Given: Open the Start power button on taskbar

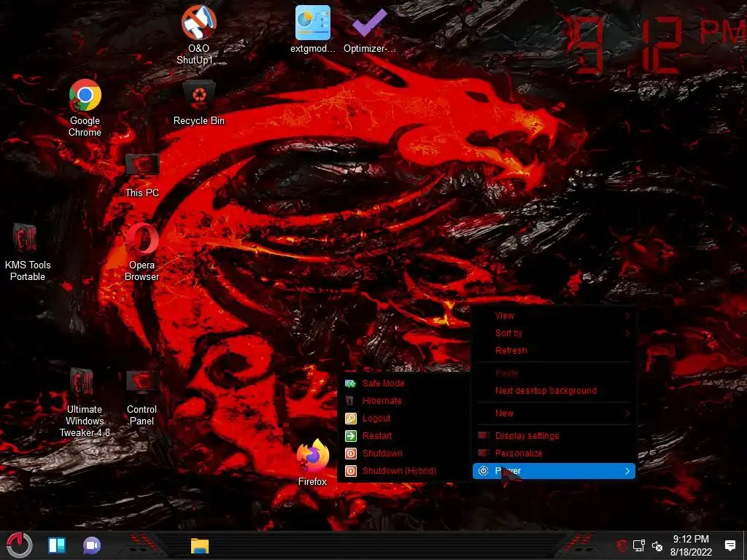Looking at the screenshot, I should pos(19,545).
